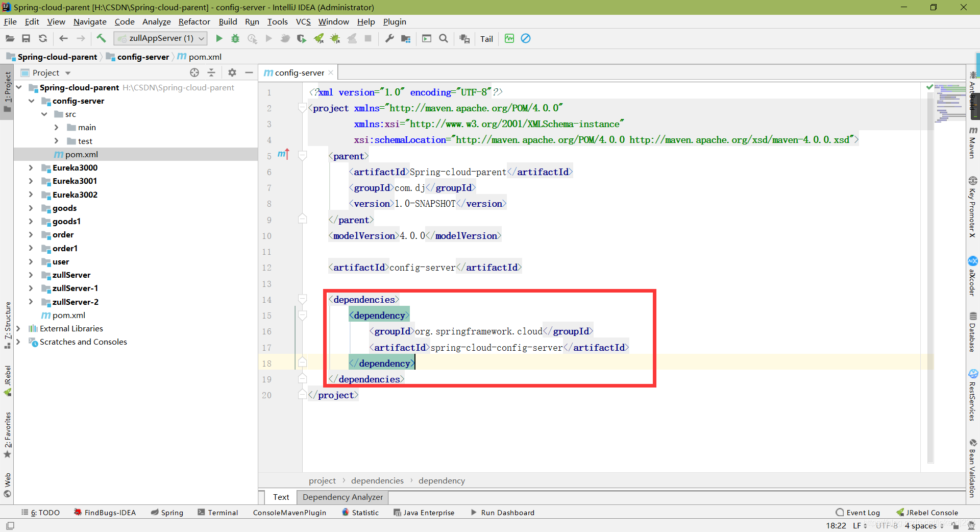The image size is (980, 532).
Task: Save all files with the floppy disk icon
Action: click(x=26, y=38)
